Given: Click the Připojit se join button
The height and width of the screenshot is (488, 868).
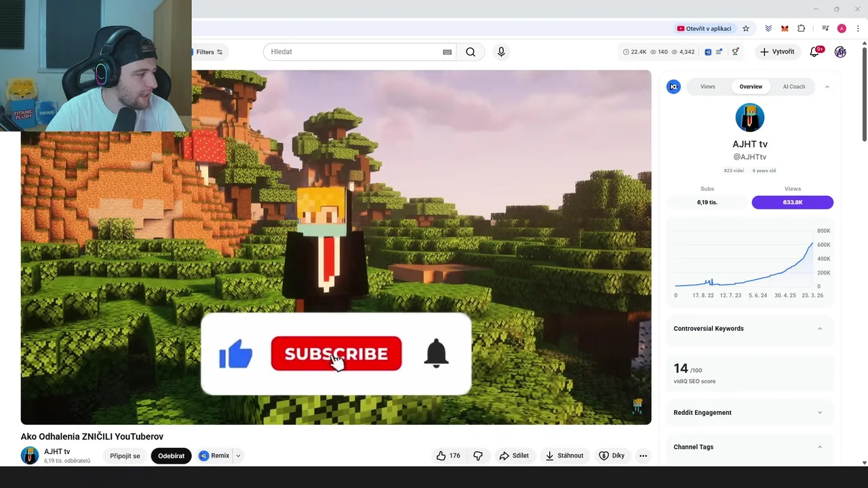Looking at the screenshot, I should tap(125, 455).
